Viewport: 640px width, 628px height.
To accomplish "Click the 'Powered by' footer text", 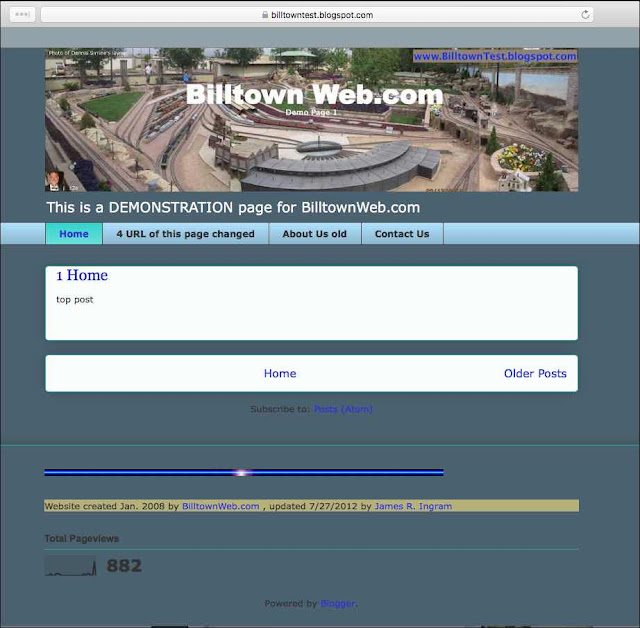I will [x=291, y=603].
